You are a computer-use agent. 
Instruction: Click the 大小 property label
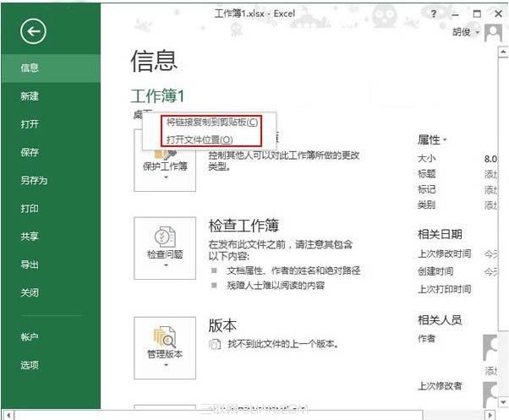(426, 159)
